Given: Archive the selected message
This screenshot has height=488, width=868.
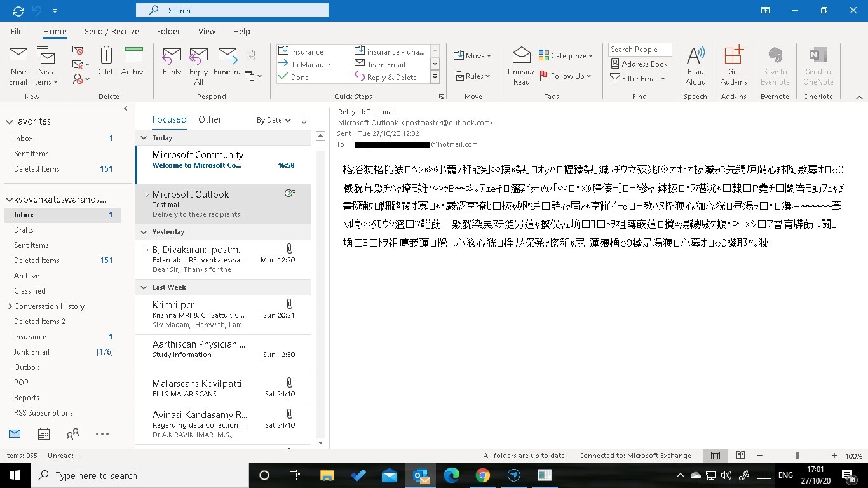Looking at the screenshot, I should [134, 61].
